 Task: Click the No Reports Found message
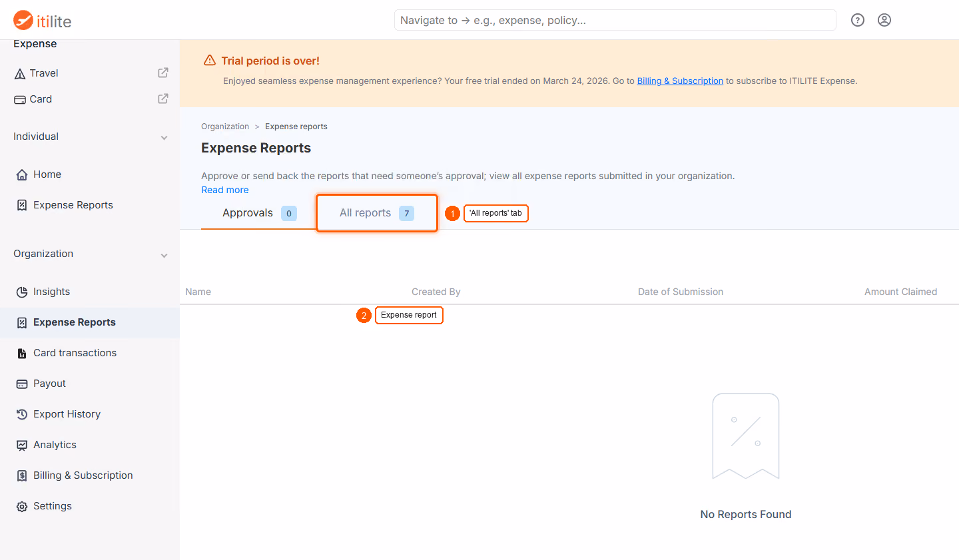pos(746,514)
